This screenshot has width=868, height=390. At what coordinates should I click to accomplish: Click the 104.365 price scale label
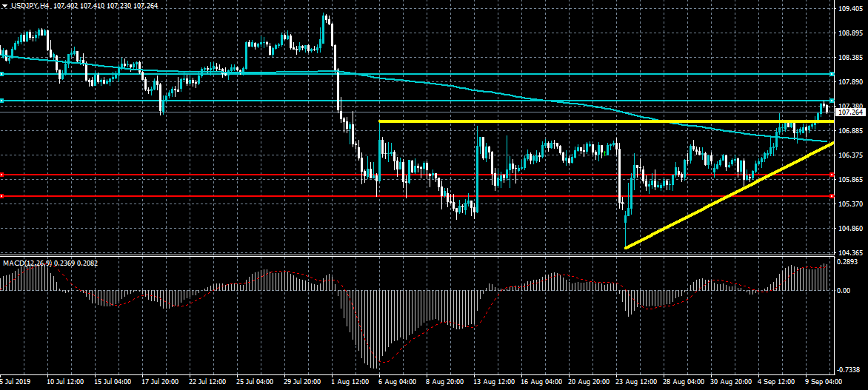pos(850,253)
